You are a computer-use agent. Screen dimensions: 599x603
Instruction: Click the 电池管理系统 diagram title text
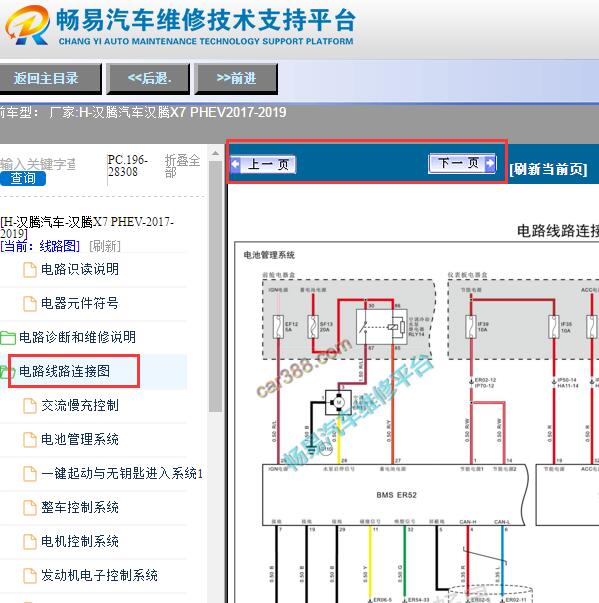[269, 255]
